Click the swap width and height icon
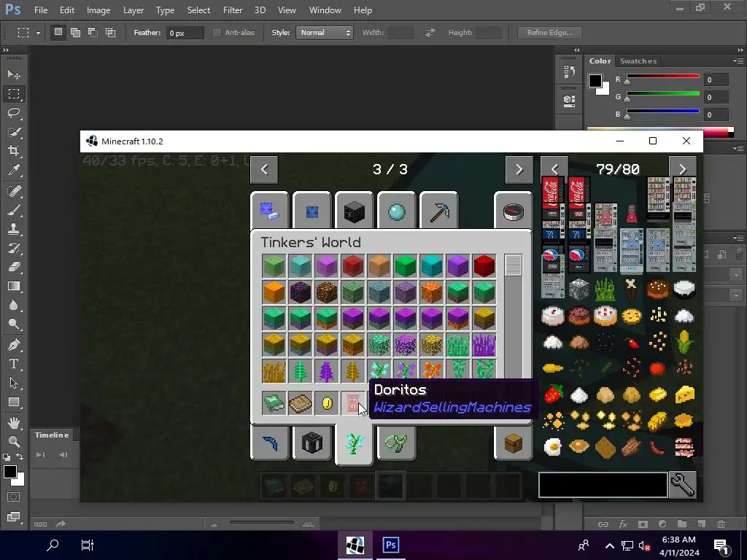 tap(430, 32)
